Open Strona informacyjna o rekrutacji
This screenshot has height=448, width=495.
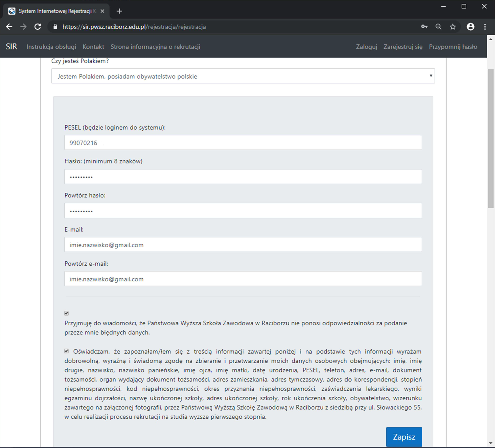(155, 47)
